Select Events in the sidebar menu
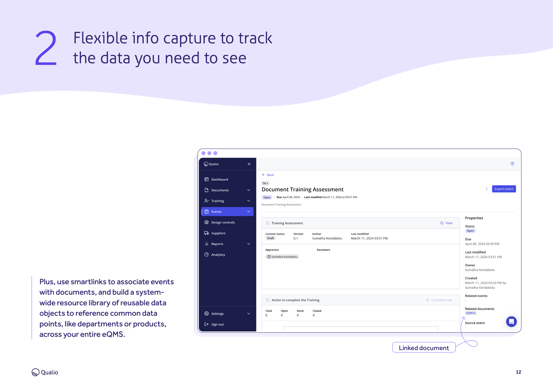The height and width of the screenshot is (392, 553). tap(228, 212)
